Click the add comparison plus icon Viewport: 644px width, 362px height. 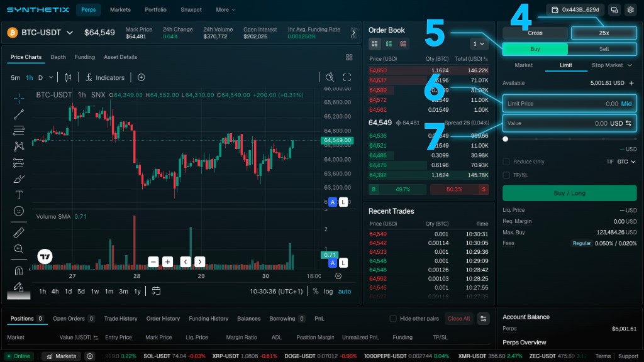(x=142, y=77)
